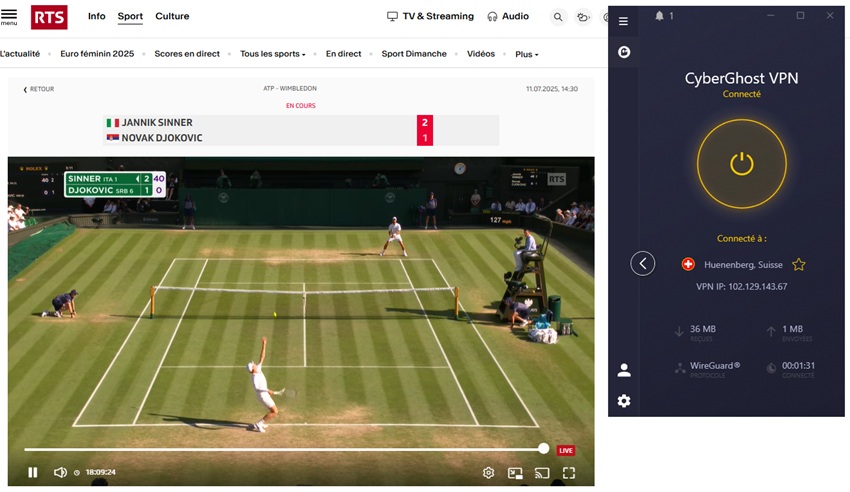Open CyberGhost settings gear
Image resolution: width=850 pixels, height=492 pixels.
(x=624, y=401)
